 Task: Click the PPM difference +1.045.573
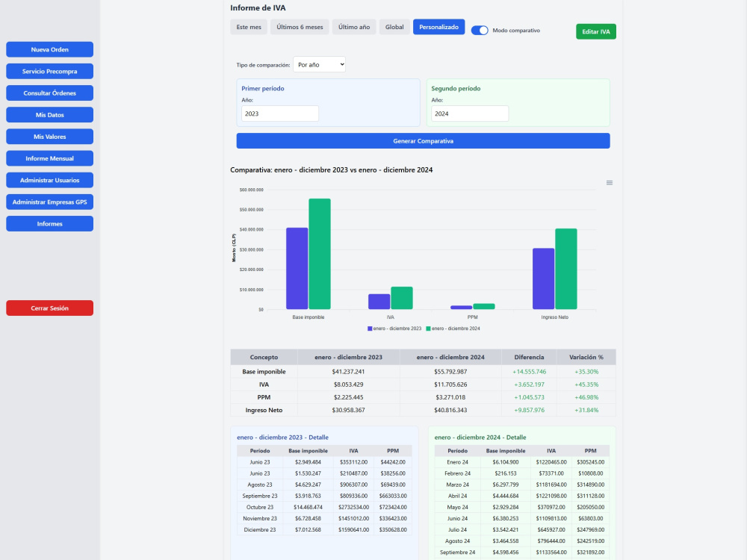529,398
